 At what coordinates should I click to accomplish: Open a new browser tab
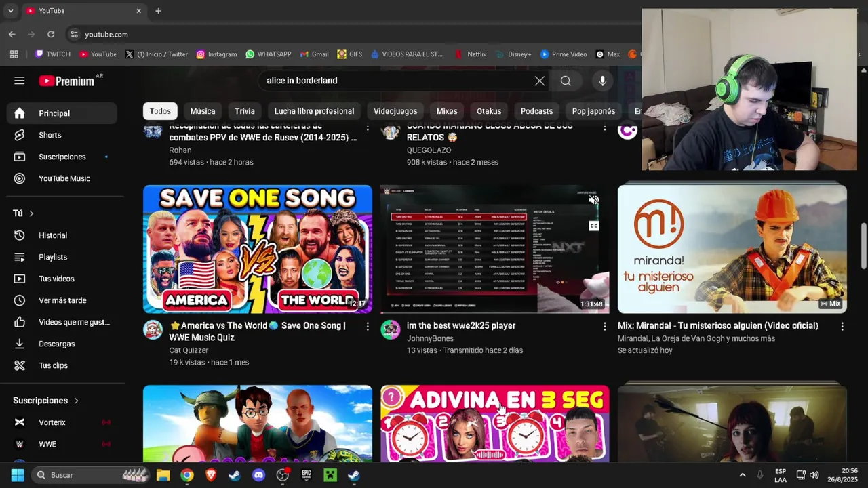[158, 11]
